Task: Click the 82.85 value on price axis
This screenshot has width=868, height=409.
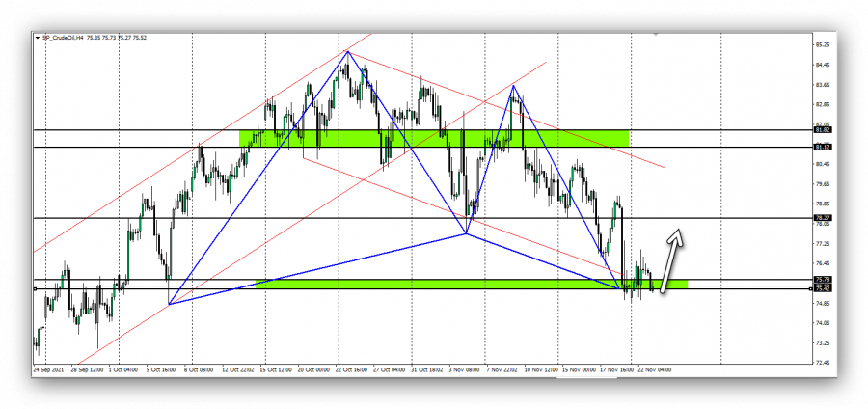Action: click(x=822, y=104)
